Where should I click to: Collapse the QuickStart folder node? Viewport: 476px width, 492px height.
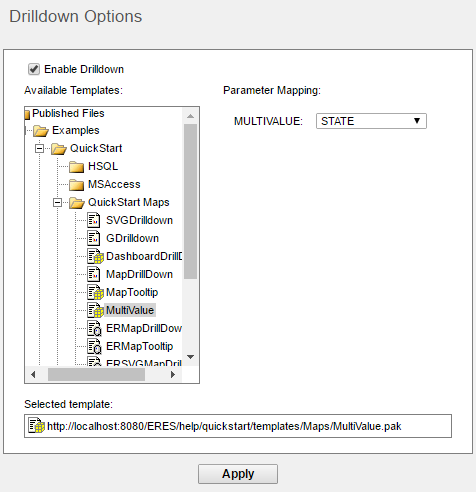[39, 148]
